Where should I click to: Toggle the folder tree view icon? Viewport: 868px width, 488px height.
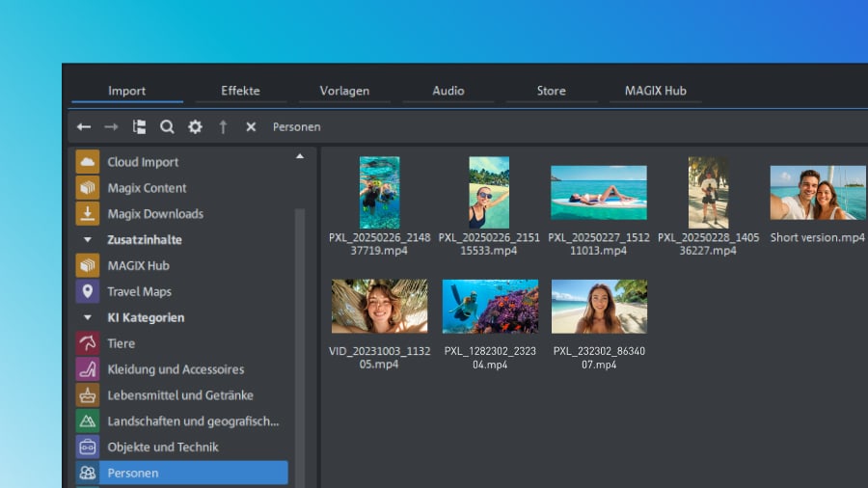[139, 127]
